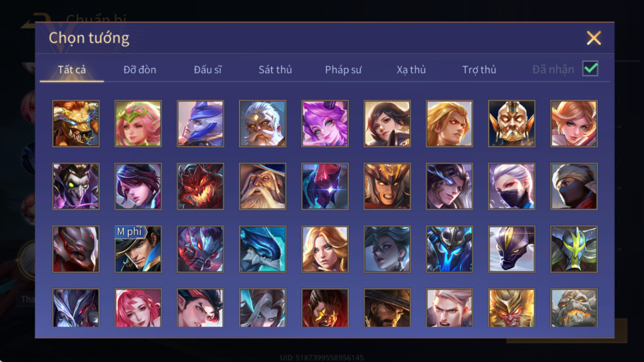Pick the white-bearded old man hero
This screenshot has height=362, width=644.
pos(263,124)
